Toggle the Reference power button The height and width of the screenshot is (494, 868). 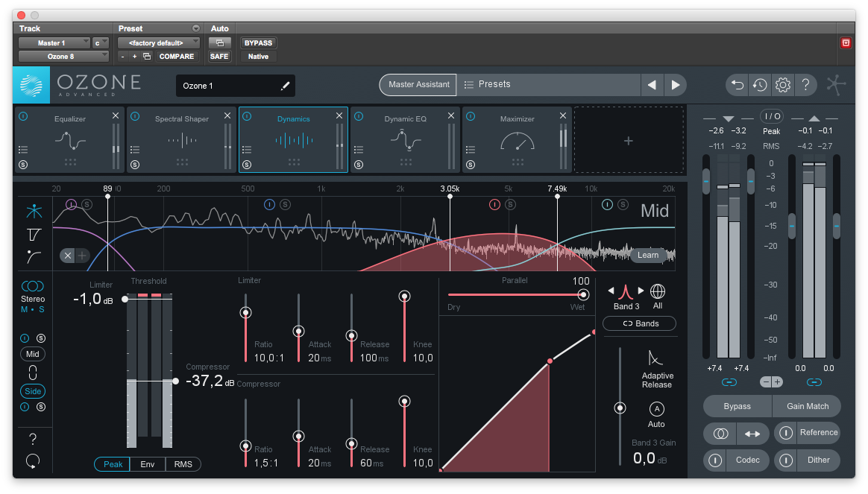click(x=785, y=433)
